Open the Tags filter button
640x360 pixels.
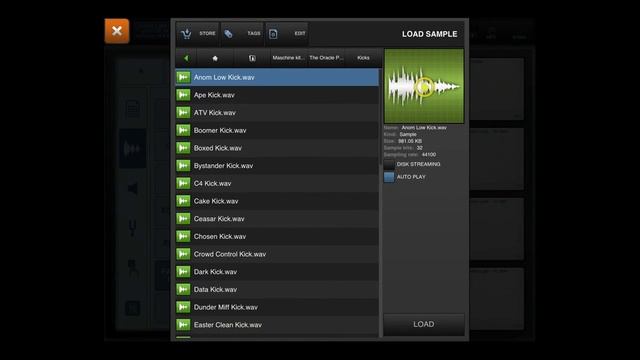pos(242,33)
